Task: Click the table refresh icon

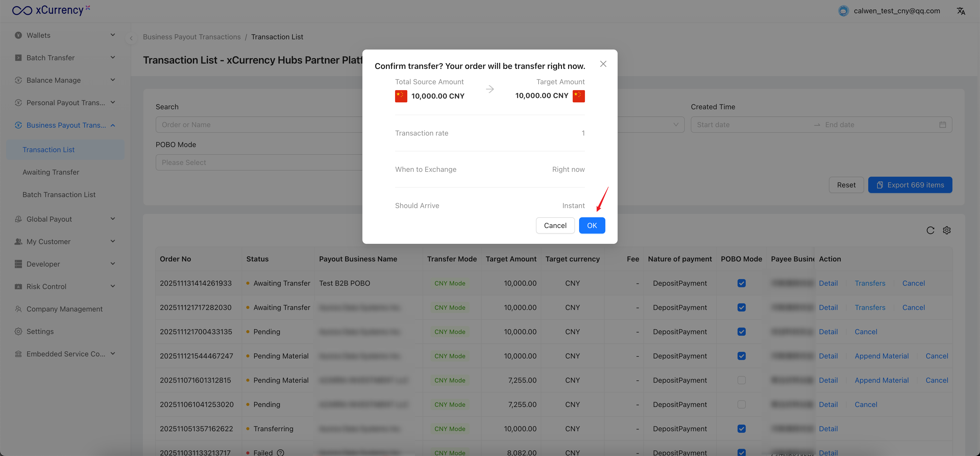Action: point(930,230)
